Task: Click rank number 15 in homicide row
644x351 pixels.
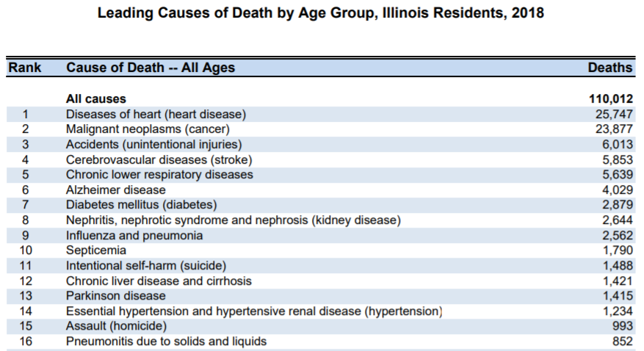Action: (26, 326)
